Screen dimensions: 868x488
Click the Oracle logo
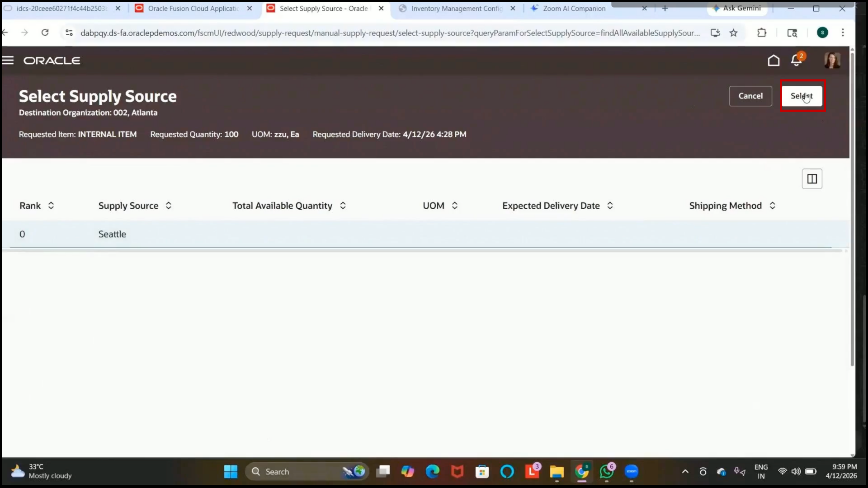[52, 61]
